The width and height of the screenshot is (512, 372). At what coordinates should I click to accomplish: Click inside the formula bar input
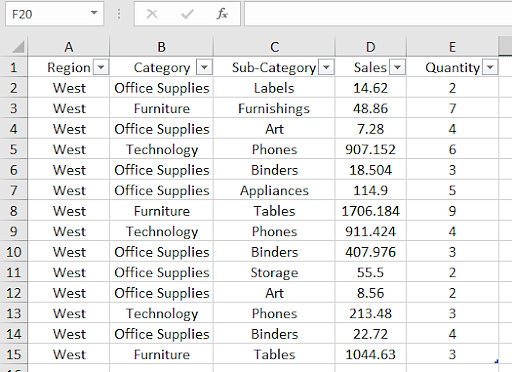(378, 14)
